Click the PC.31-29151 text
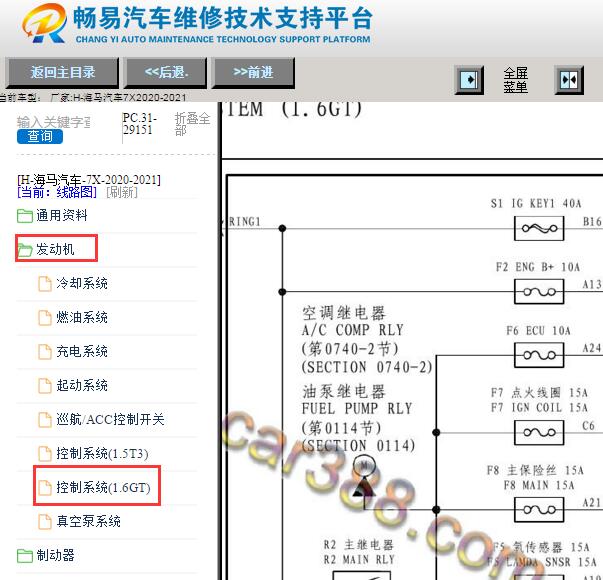The image size is (603, 580). coord(140,124)
